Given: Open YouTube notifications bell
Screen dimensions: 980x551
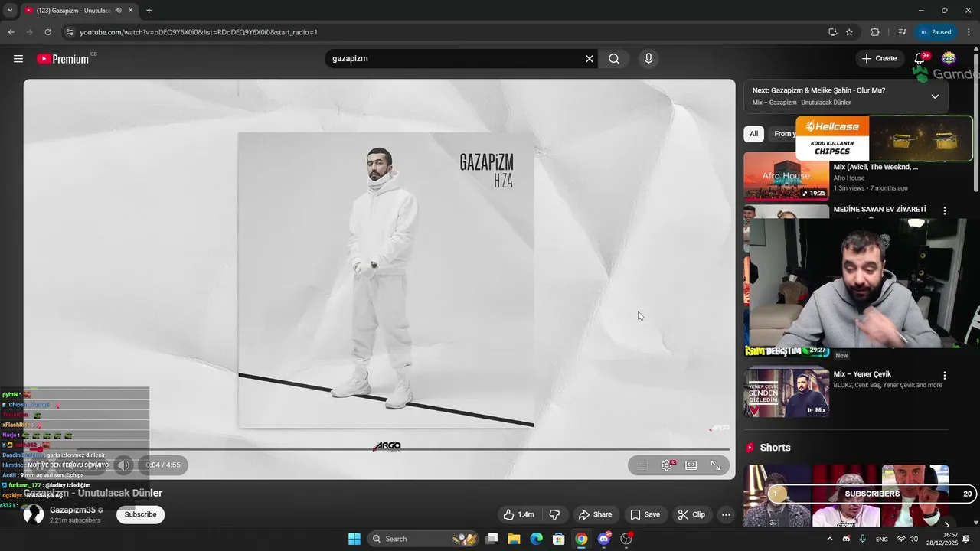Looking at the screenshot, I should (920, 59).
